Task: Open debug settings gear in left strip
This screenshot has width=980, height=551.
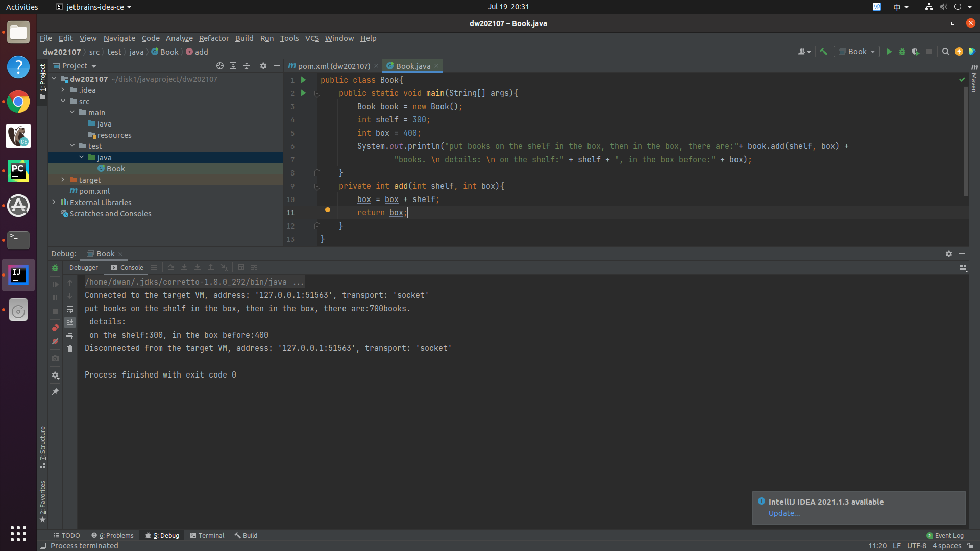Action: [55, 375]
